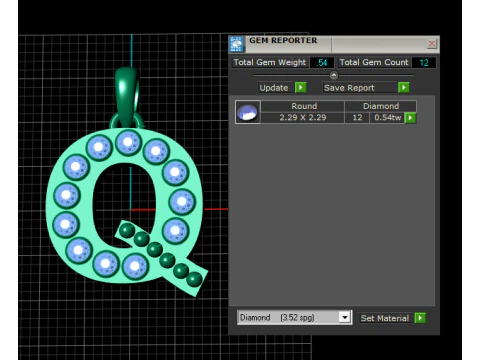480x360 pixels.
Task: Open the Diamond (3.52 spg) material dropdown
Action: (345, 317)
